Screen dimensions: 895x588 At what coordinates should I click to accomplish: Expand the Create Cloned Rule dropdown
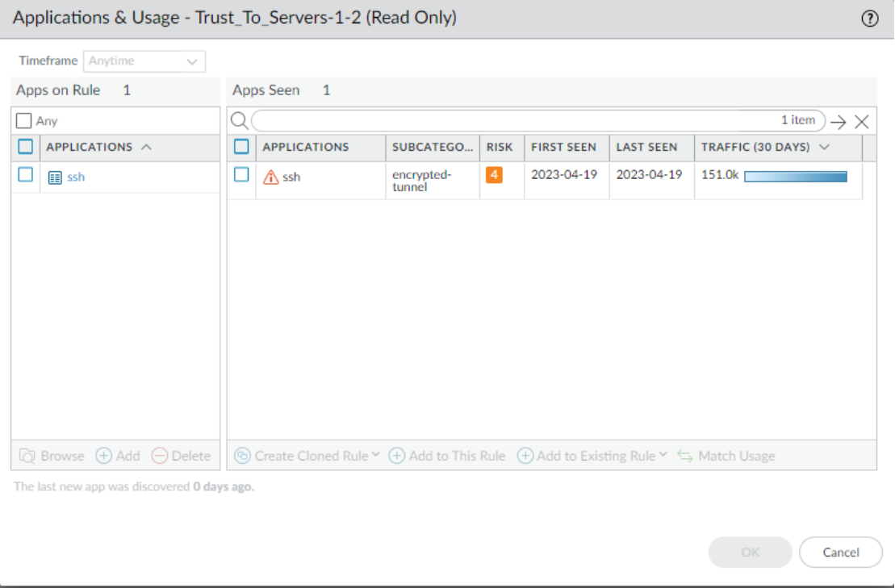tap(376, 456)
